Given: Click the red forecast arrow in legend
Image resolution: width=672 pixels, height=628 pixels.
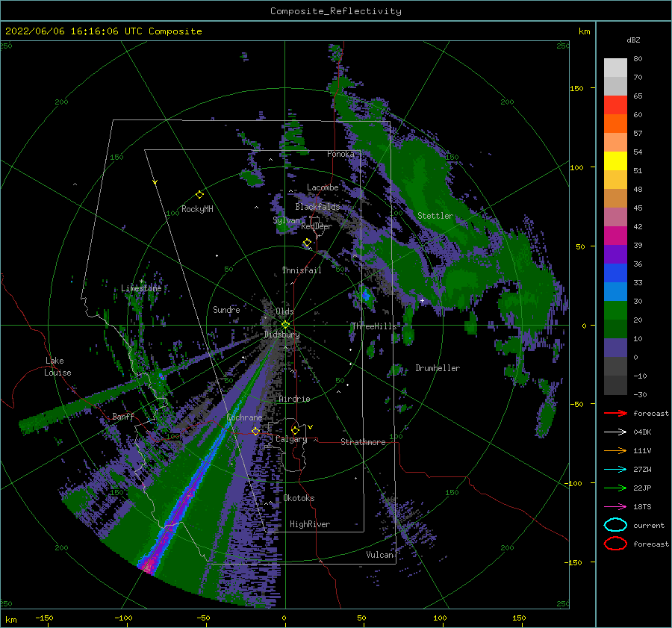Looking at the screenshot, I should coord(615,413).
